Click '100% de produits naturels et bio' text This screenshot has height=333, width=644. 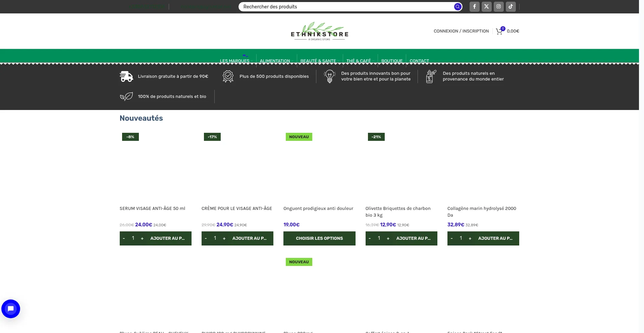pyautogui.click(x=172, y=97)
